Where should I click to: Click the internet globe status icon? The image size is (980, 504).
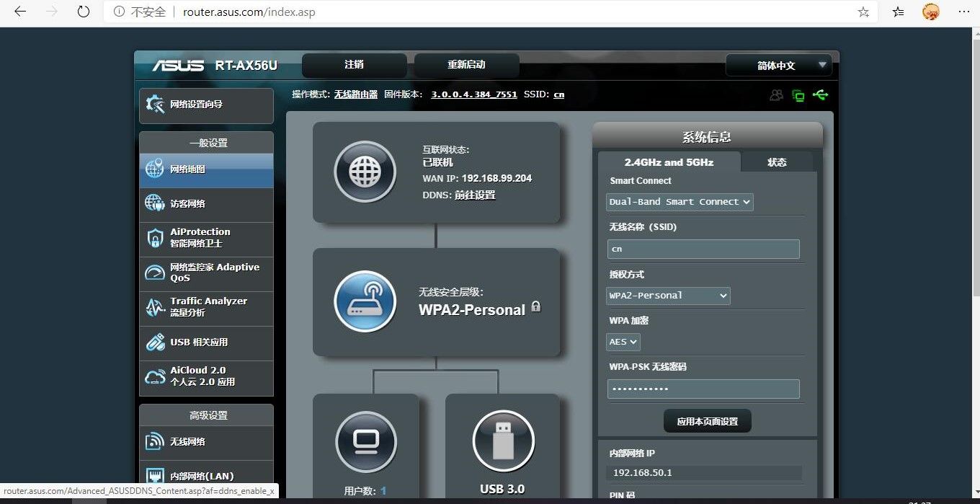[365, 172]
